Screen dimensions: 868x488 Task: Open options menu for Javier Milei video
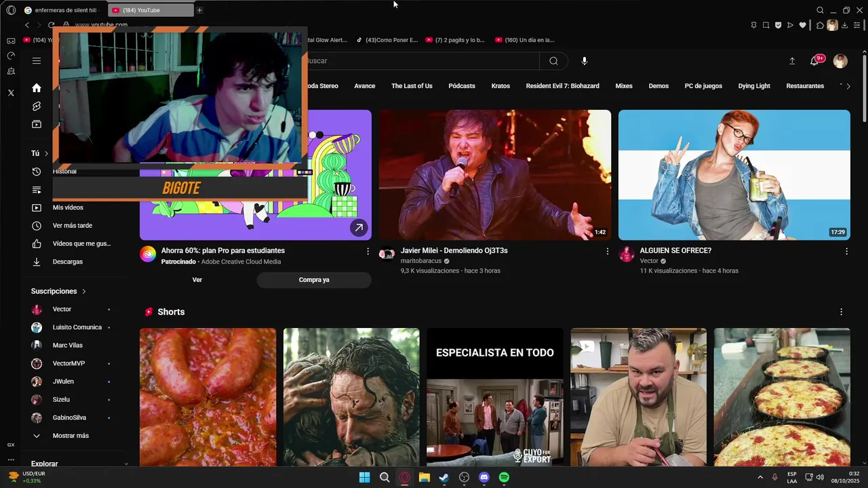[607, 251]
